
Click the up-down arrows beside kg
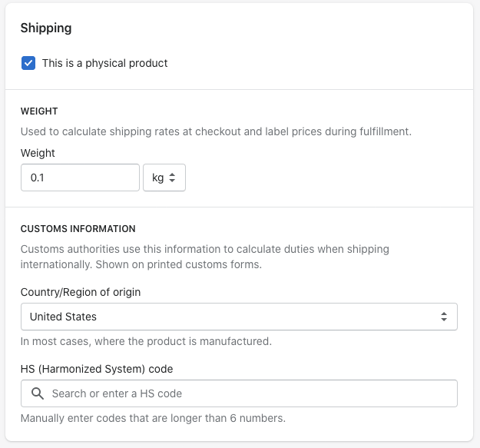click(x=172, y=178)
